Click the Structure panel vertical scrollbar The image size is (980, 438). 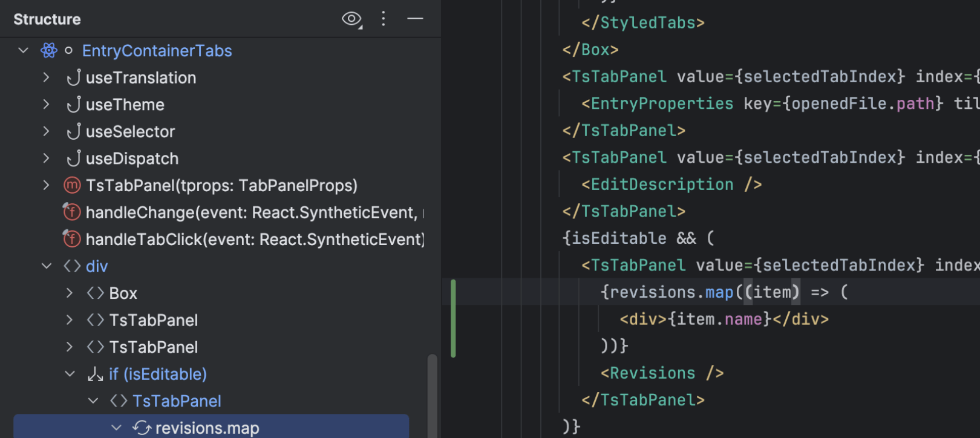pos(432,393)
